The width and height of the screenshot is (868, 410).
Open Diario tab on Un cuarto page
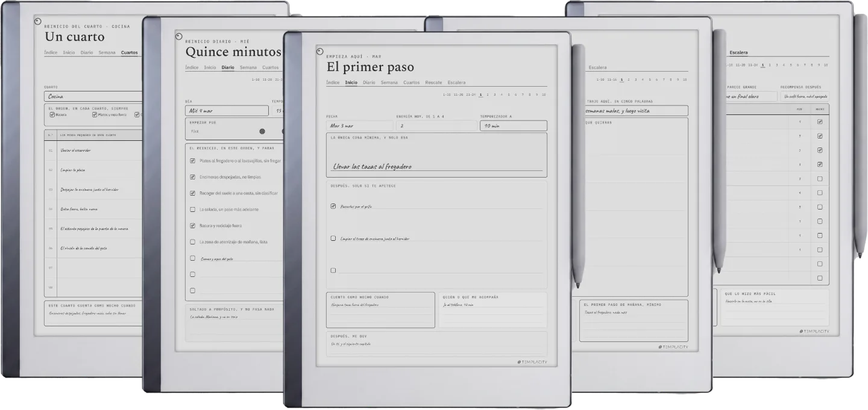[87, 52]
